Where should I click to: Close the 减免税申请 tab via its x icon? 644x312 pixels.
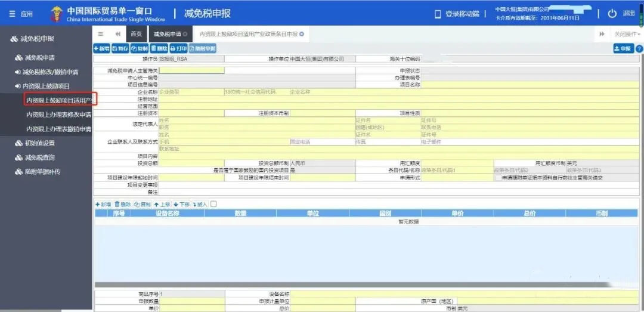185,34
